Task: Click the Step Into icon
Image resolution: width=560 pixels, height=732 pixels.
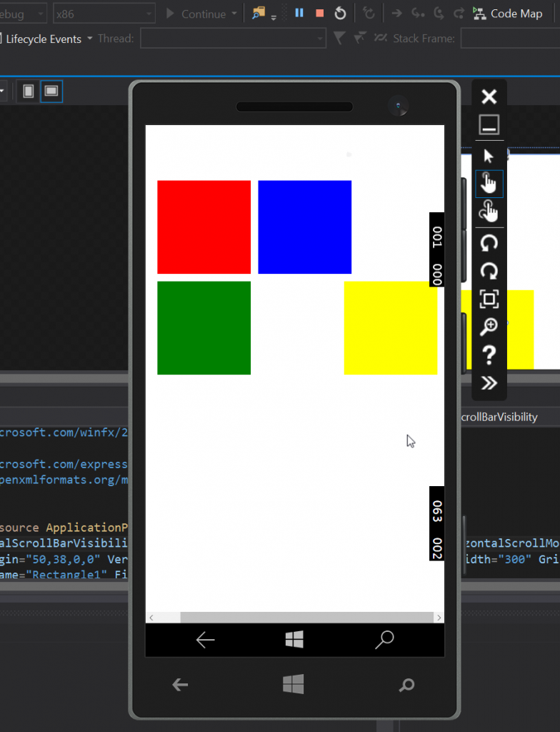Action: [x=418, y=14]
